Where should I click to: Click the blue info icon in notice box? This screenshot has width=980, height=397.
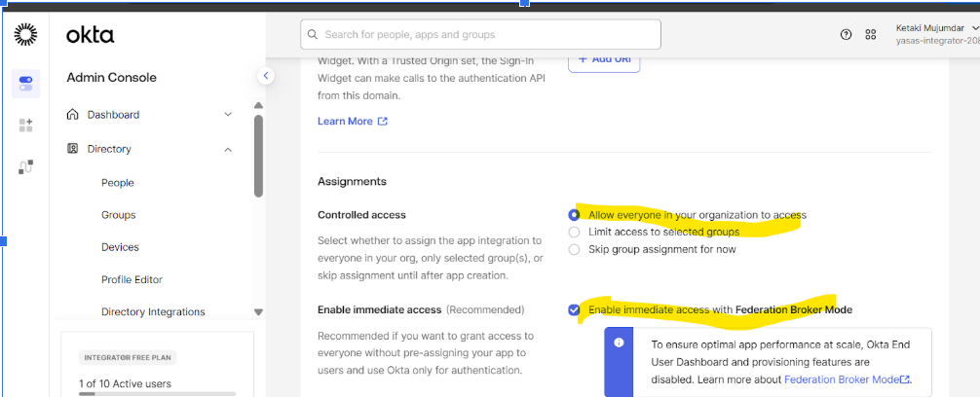(619, 343)
